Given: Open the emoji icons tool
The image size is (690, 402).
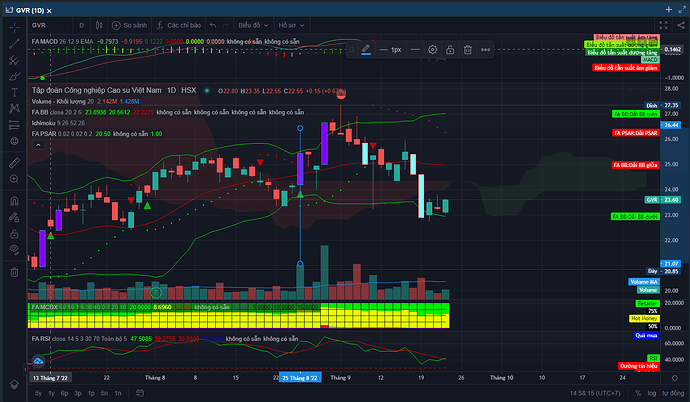Looking at the screenshot, I should tap(12, 143).
